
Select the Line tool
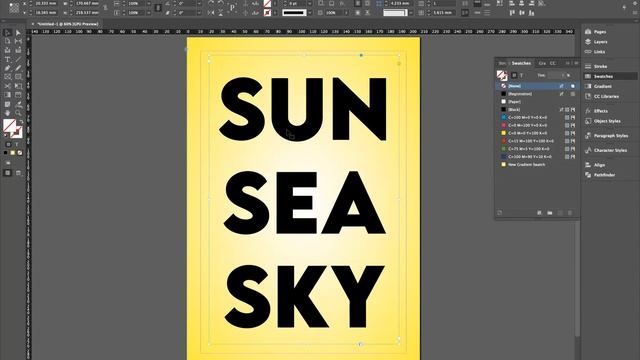click(18, 59)
